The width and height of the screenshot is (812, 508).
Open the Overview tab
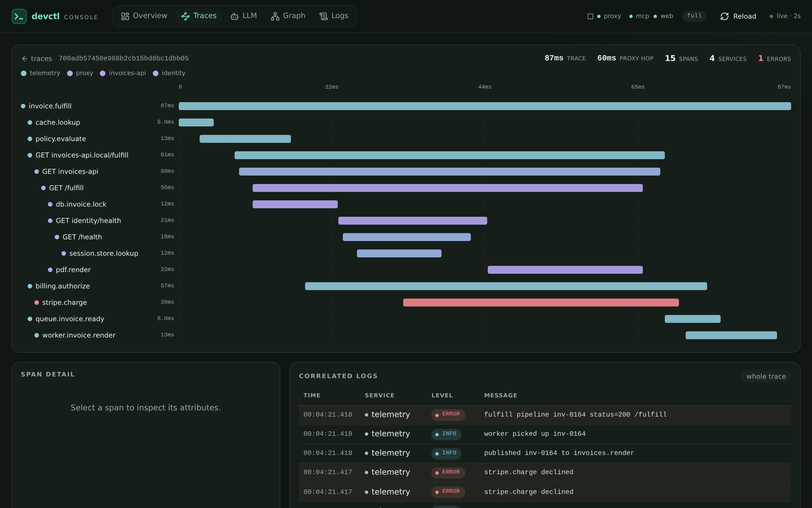click(x=144, y=16)
